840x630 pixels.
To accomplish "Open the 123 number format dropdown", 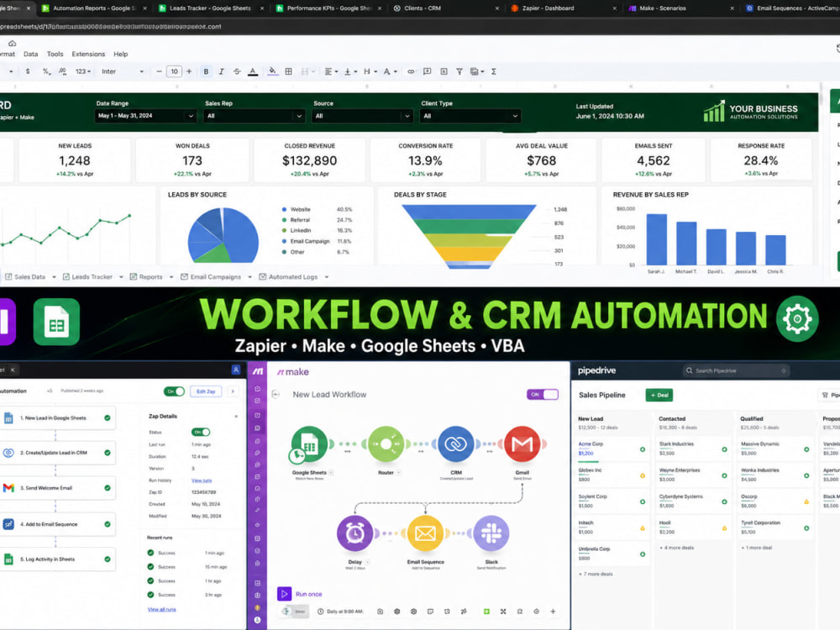I will pos(82,71).
